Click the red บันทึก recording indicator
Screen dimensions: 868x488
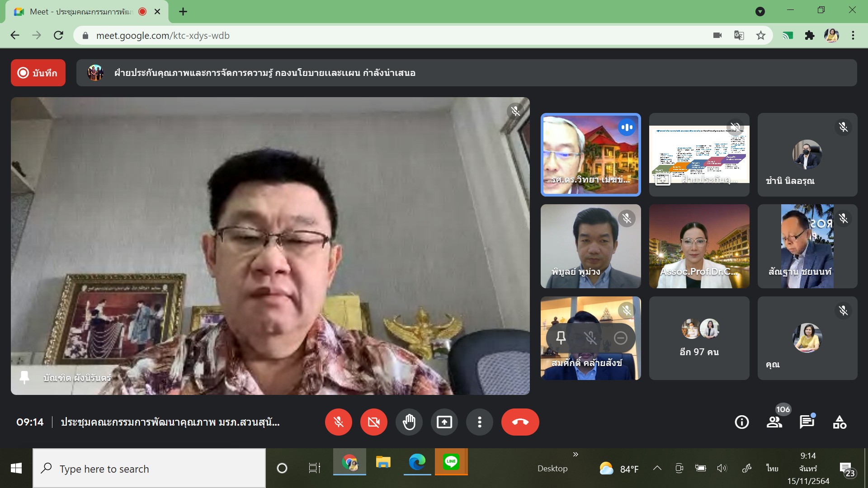(x=38, y=73)
